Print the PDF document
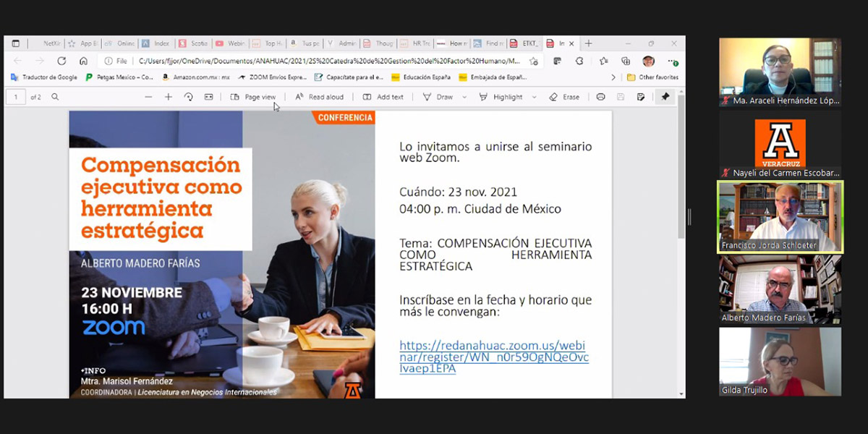The image size is (868, 434). (600, 97)
